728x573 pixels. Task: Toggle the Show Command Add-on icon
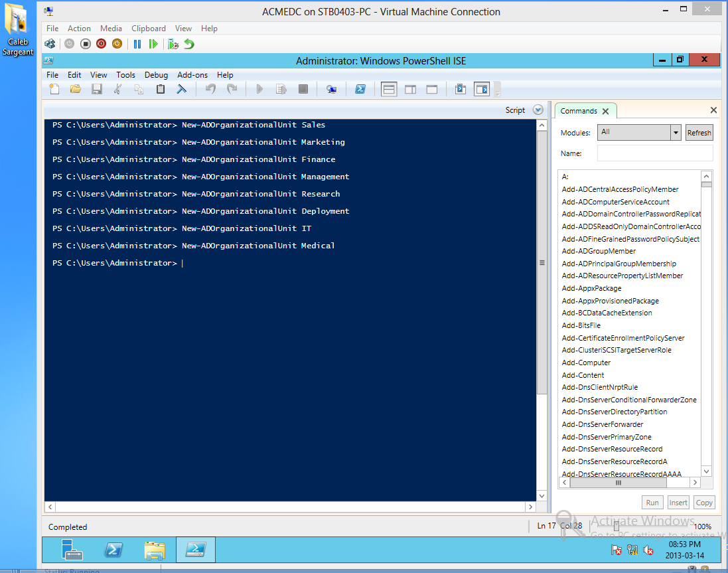[482, 89]
